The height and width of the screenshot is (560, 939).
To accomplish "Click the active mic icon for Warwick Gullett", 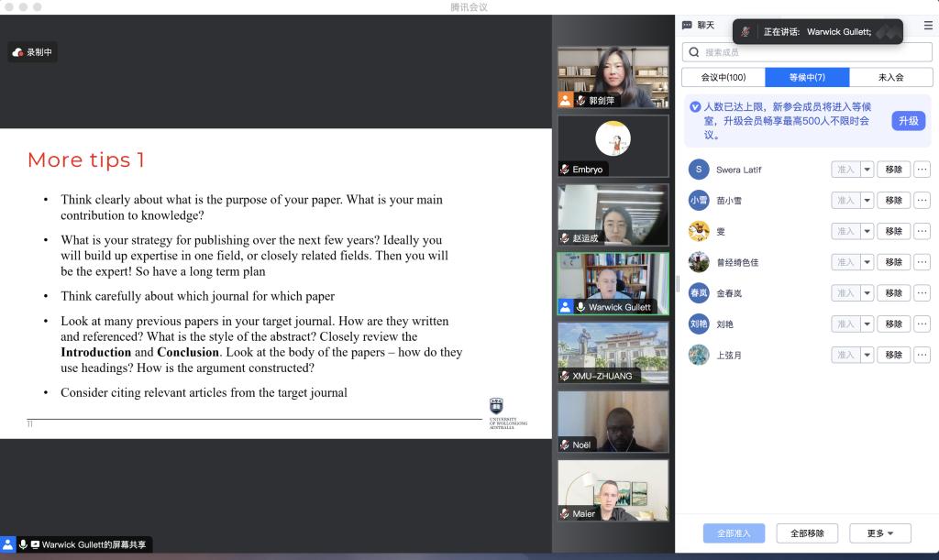I will click(580, 307).
